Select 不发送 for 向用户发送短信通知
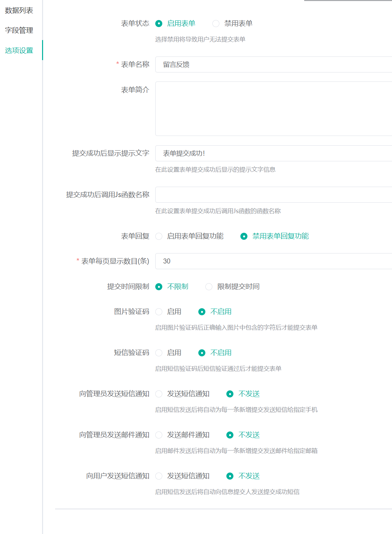The image size is (392, 534). point(230,476)
